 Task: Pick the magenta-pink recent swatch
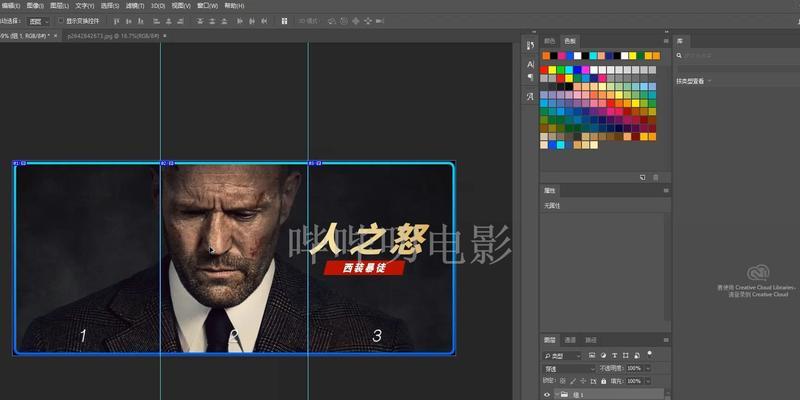click(562, 56)
